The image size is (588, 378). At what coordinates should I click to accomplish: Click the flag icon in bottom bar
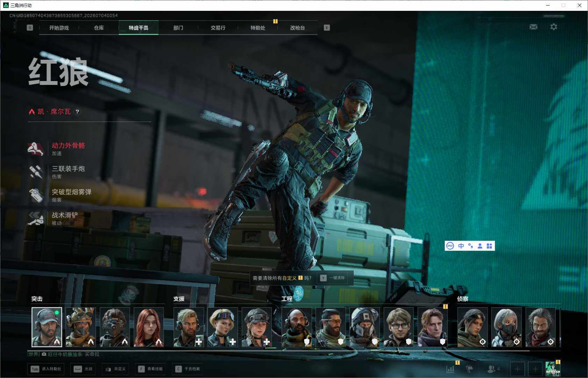tap(469, 369)
